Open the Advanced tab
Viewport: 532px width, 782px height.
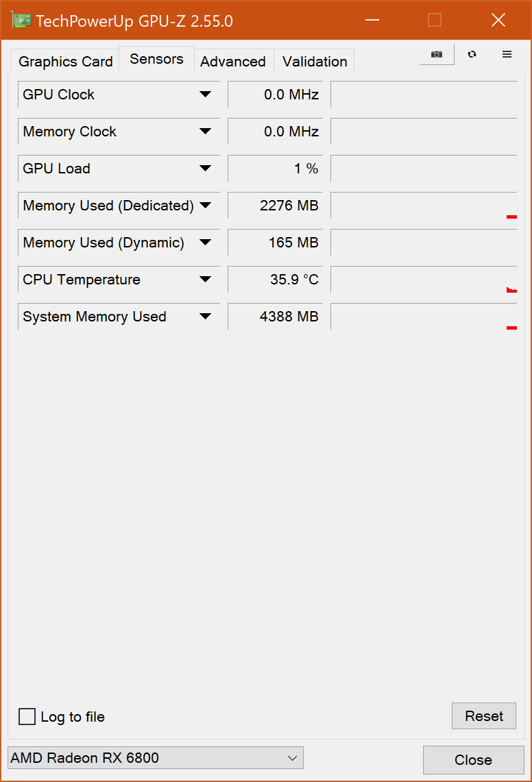click(233, 62)
